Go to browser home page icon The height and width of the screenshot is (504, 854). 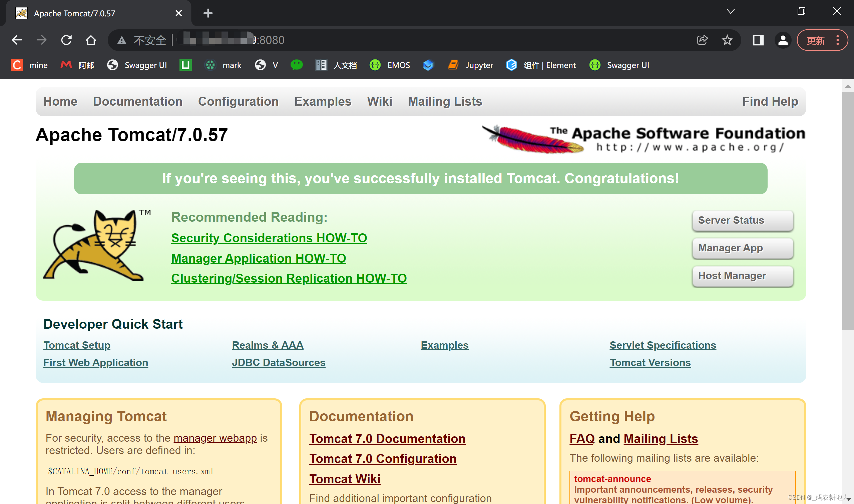click(91, 40)
